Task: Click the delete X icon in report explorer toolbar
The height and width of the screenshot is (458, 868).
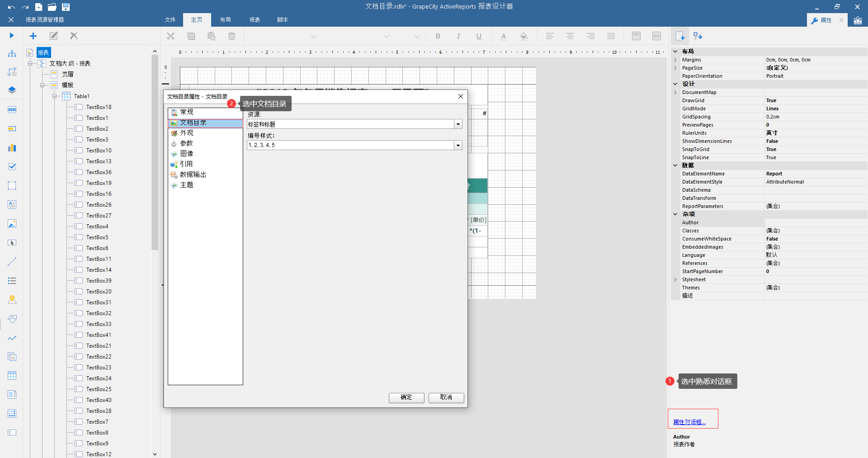Action: [74, 36]
